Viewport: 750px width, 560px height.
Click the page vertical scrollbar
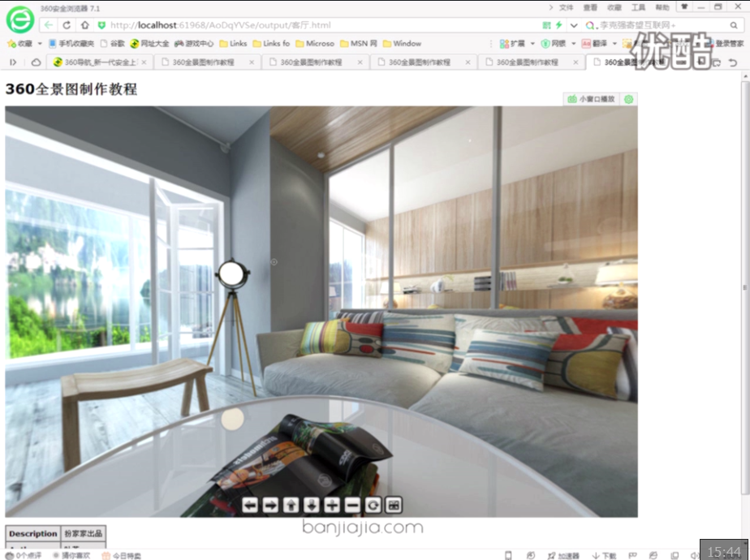click(x=745, y=287)
